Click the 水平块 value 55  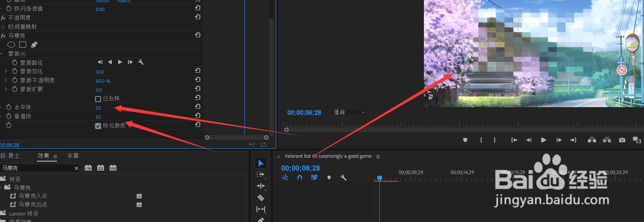(98, 108)
